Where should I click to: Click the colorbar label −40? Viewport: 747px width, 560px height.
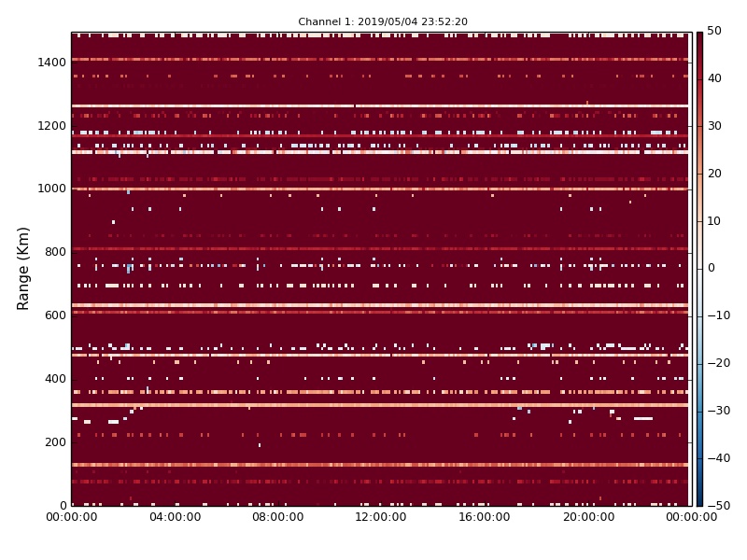[x=718, y=458]
